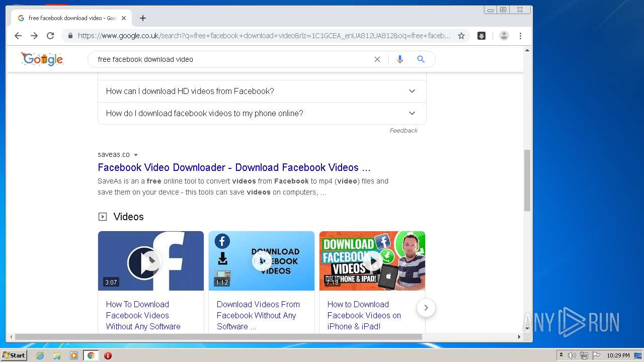Screen dimensions: 644x362
Task: Open Chrome profile avatar menu
Action: point(504,36)
